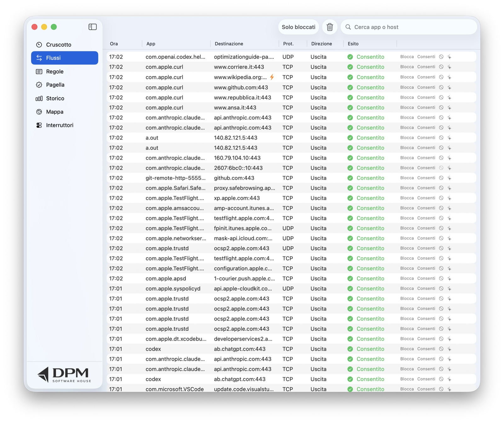Viewport: 504px width, 423px height.
Task: Select the com.apple.apsd app cell
Action: (x=166, y=279)
